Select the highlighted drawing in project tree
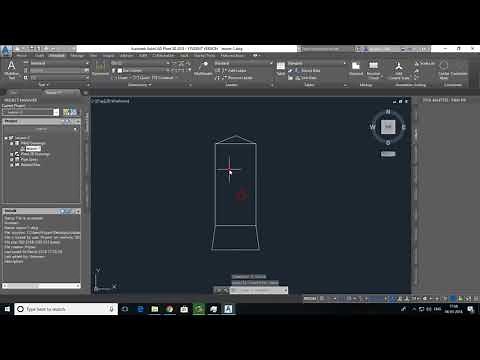The width and height of the screenshot is (480, 360). [33, 149]
